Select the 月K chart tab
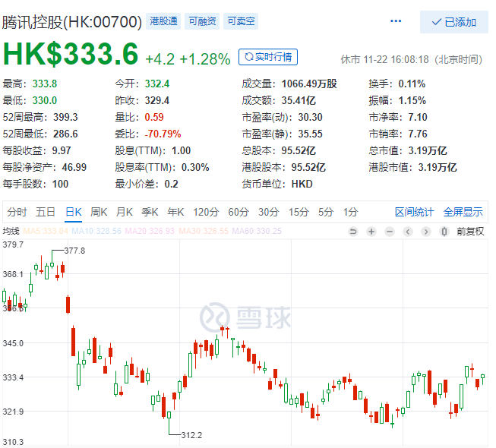Screen dimensions: 496x448 point(125,212)
